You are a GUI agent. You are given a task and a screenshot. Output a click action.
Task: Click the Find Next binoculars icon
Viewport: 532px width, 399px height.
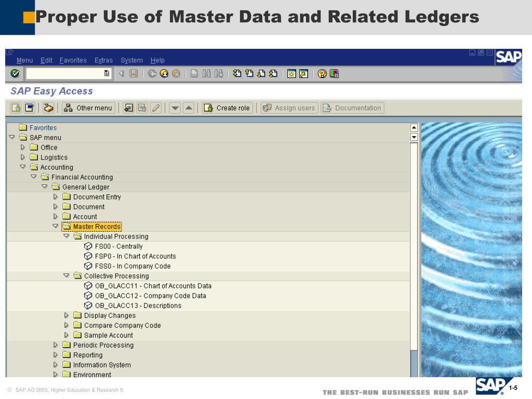coord(219,73)
